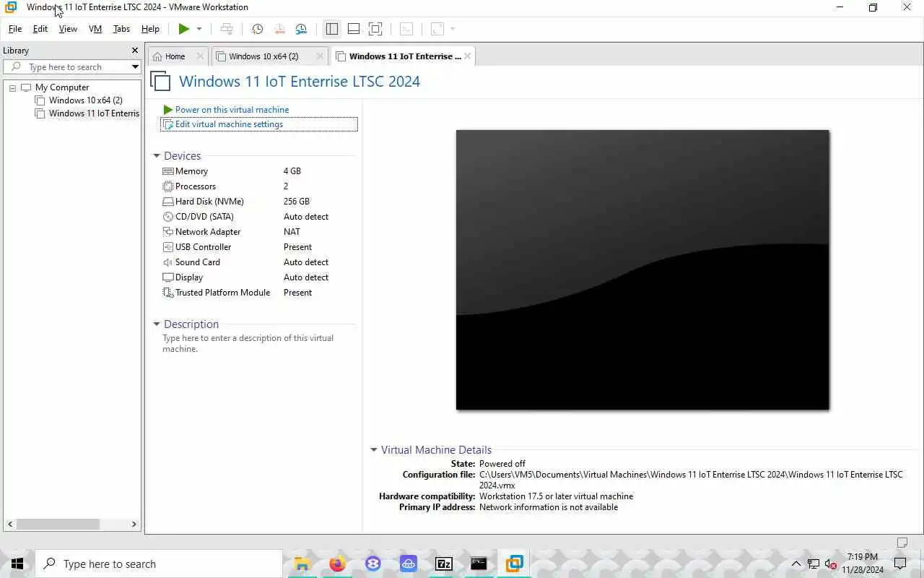Open the Command Prompt taskbar icon
Screen dimensions: 924x578
click(x=479, y=564)
